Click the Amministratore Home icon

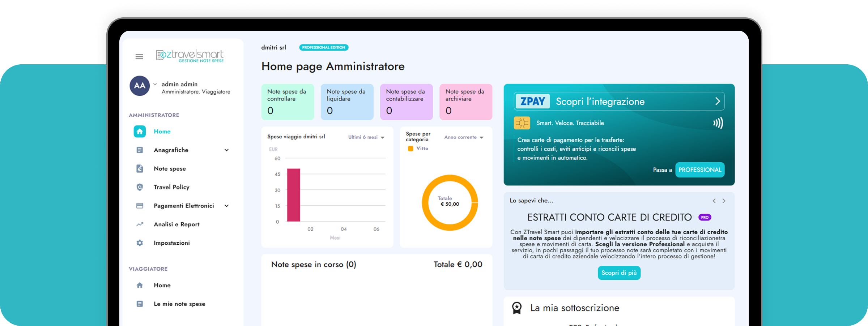(x=140, y=132)
